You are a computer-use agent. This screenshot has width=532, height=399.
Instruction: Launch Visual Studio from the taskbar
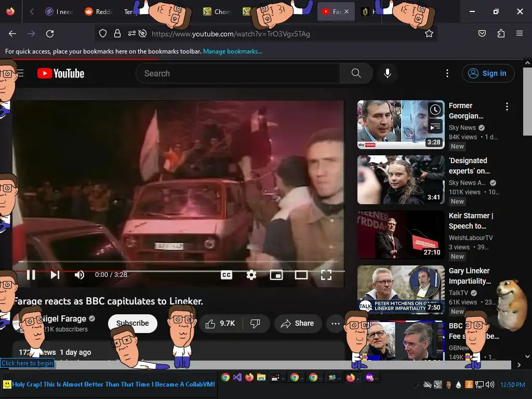coord(237,377)
